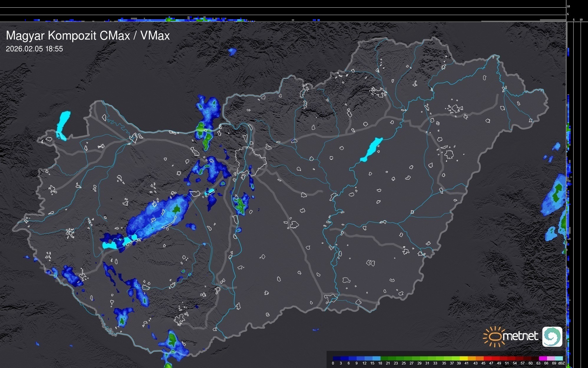Click the teal swirl radar app icon
Image resolution: width=588 pixels, height=368 pixels.
click(x=552, y=336)
